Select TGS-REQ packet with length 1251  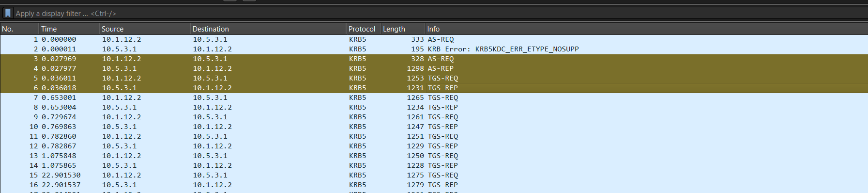(434, 136)
